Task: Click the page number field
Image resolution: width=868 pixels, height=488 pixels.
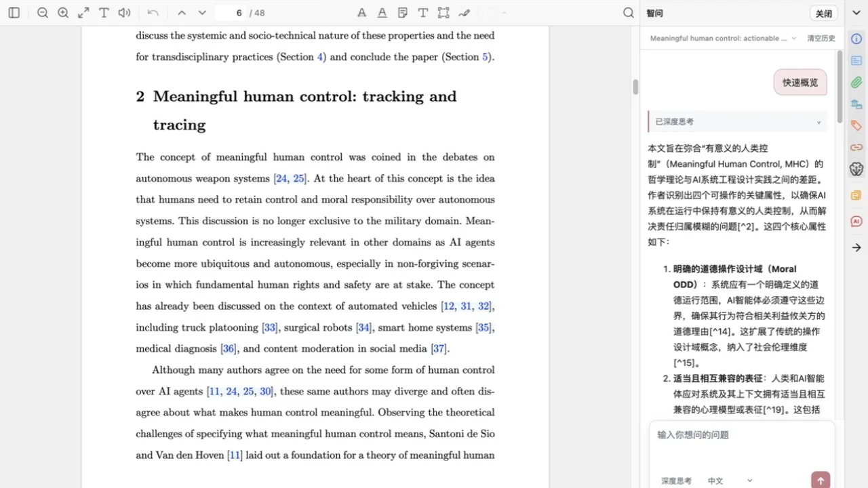Action: coord(231,13)
